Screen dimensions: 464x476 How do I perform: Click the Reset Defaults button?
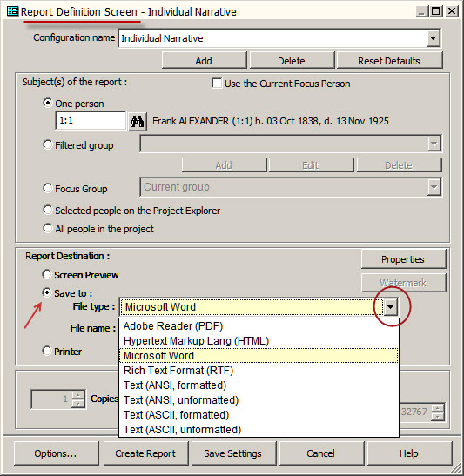389,61
